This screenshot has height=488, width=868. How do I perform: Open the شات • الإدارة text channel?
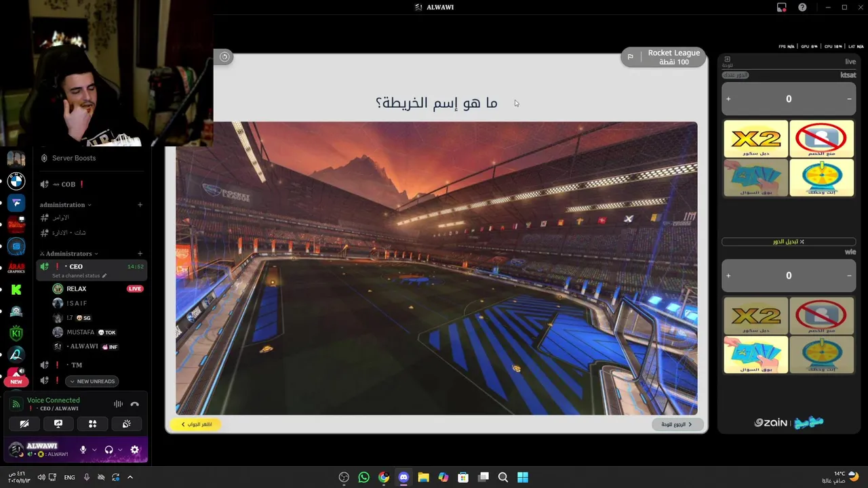coord(70,232)
